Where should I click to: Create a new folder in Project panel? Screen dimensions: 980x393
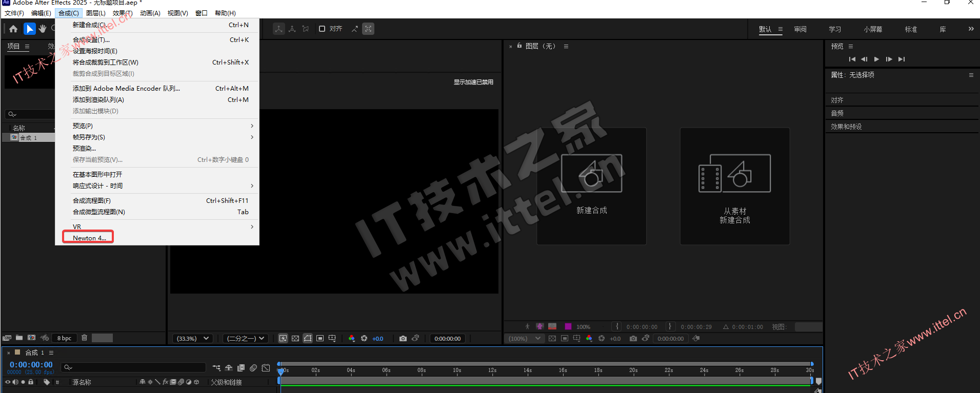(19, 338)
